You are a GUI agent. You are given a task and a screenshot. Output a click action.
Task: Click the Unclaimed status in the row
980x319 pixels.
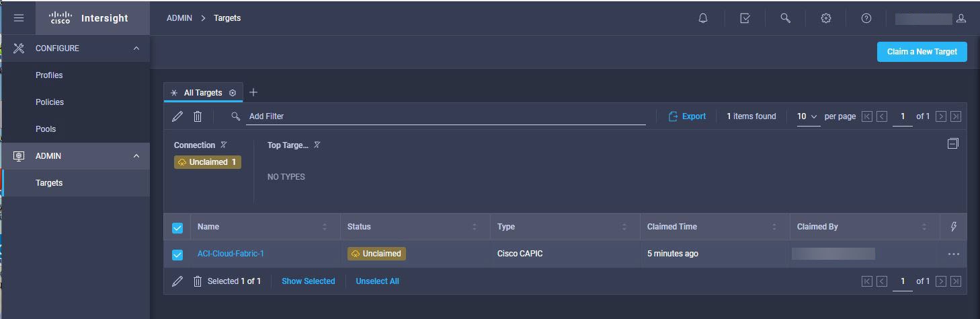point(376,254)
